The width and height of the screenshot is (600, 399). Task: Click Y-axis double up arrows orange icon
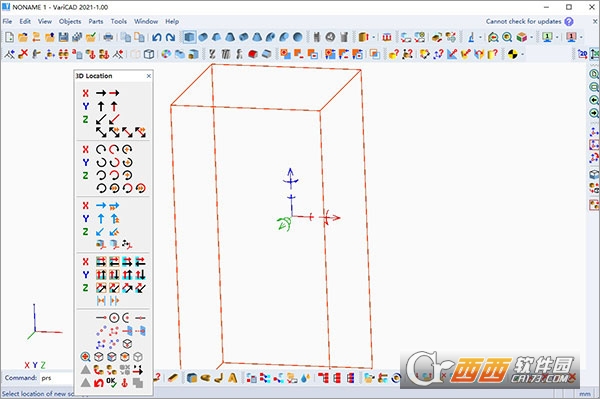(101, 275)
